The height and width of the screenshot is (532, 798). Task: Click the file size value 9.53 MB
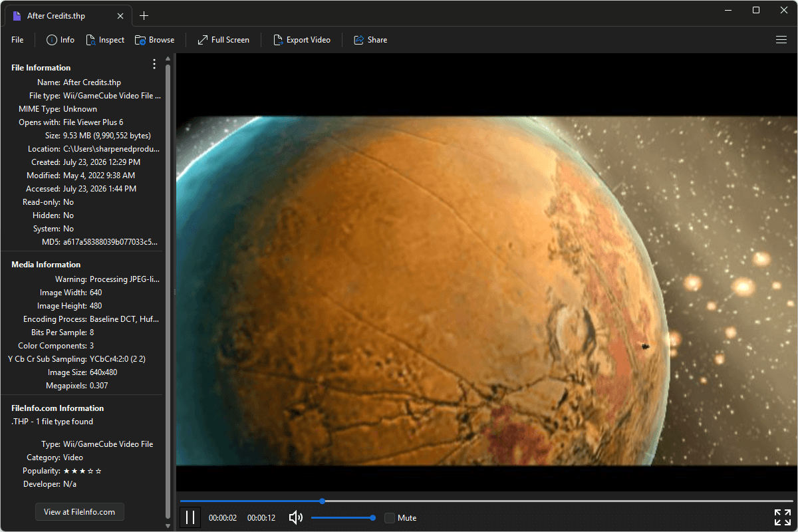(x=107, y=136)
